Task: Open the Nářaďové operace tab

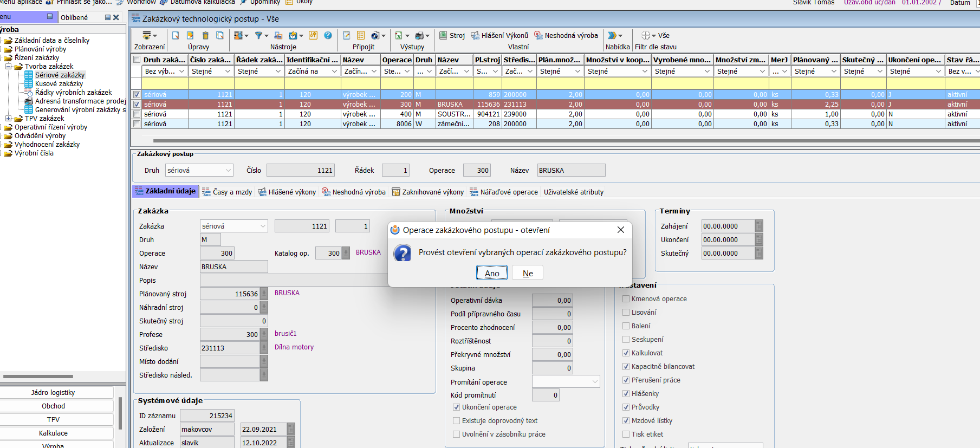Action: pyautogui.click(x=504, y=192)
